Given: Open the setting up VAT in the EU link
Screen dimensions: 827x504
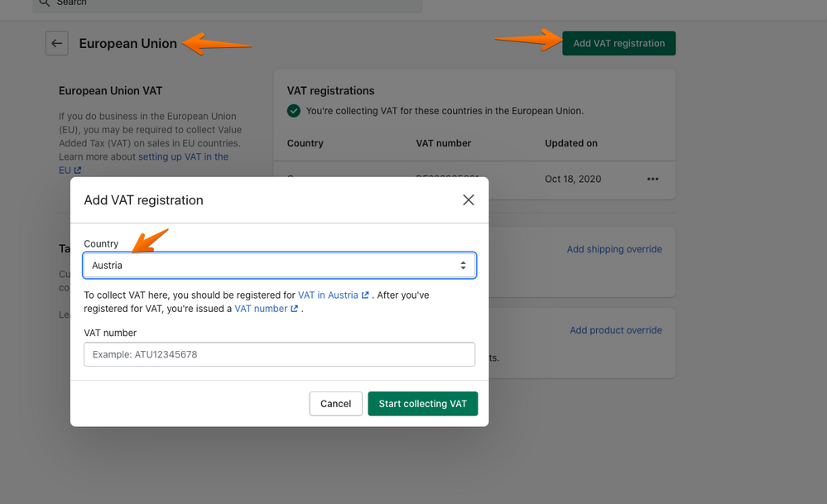Looking at the screenshot, I should coord(183,156).
